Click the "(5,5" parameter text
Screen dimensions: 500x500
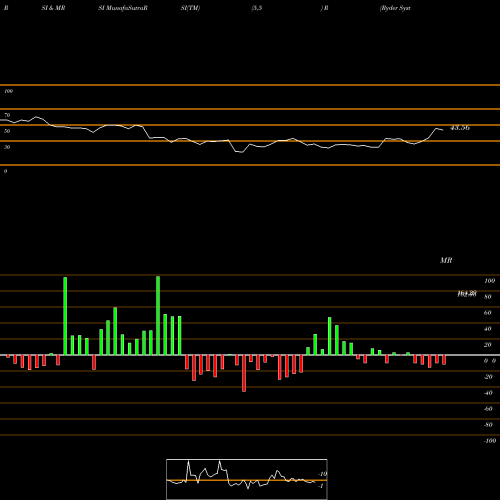[257, 8]
